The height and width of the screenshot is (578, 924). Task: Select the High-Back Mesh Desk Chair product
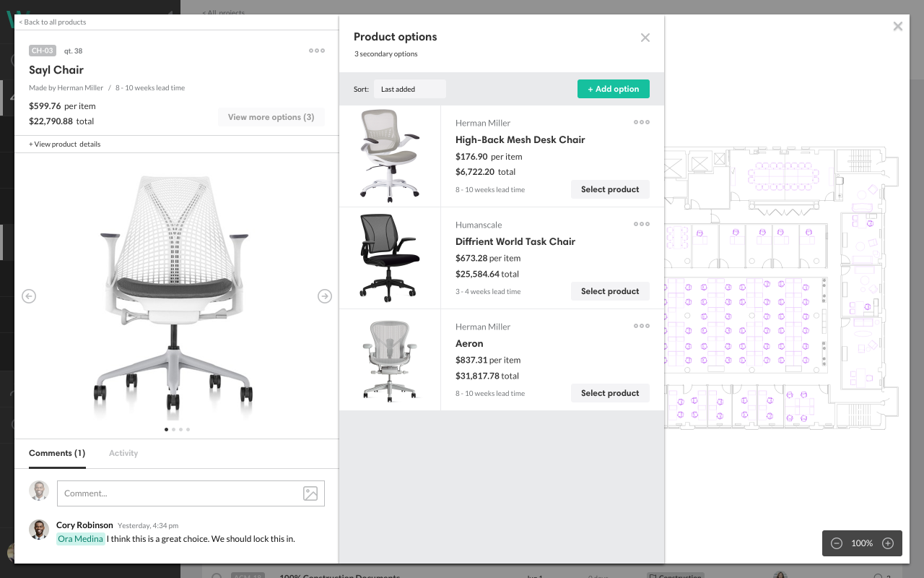pyautogui.click(x=610, y=189)
